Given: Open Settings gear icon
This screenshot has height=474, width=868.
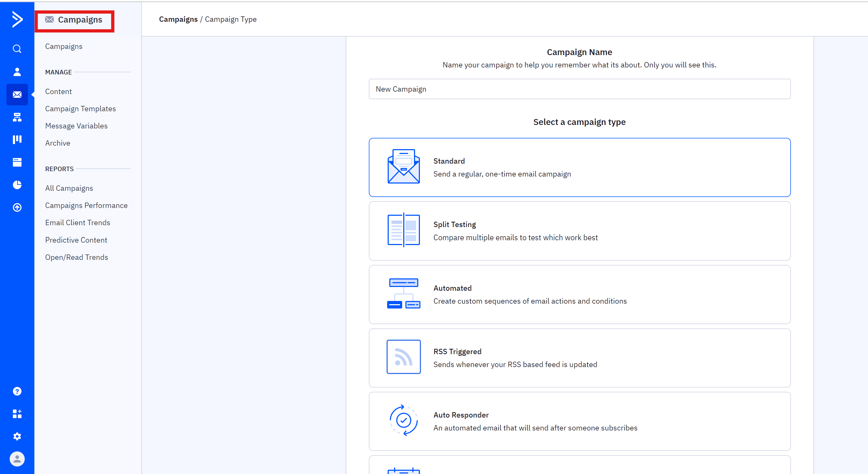Looking at the screenshot, I should point(17,436).
